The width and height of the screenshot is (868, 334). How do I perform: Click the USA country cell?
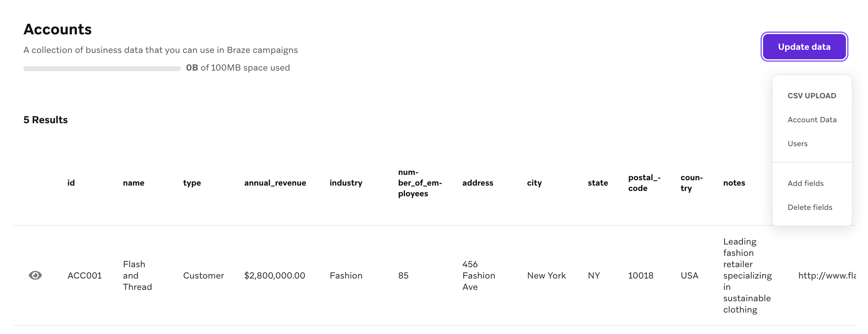pos(689,275)
